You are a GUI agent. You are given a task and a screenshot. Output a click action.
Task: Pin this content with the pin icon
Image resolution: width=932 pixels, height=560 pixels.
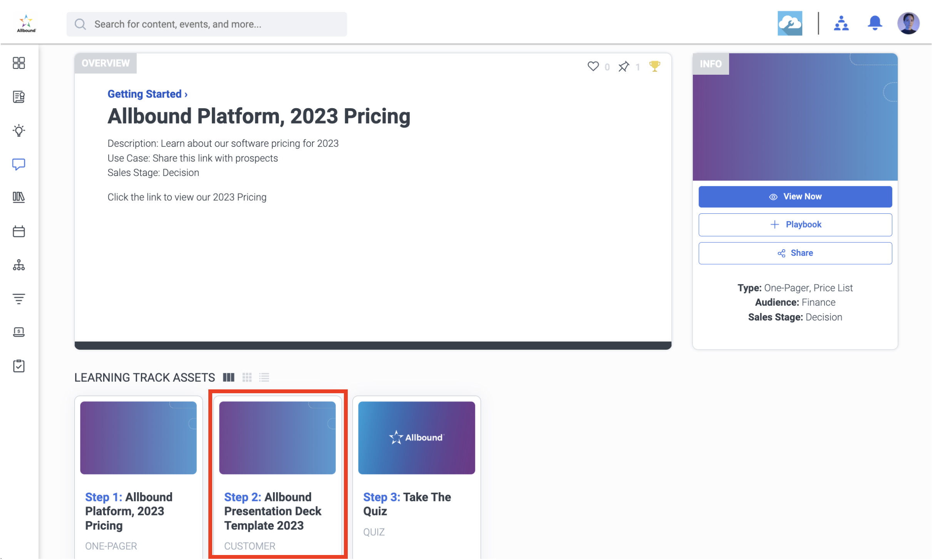click(x=624, y=67)
